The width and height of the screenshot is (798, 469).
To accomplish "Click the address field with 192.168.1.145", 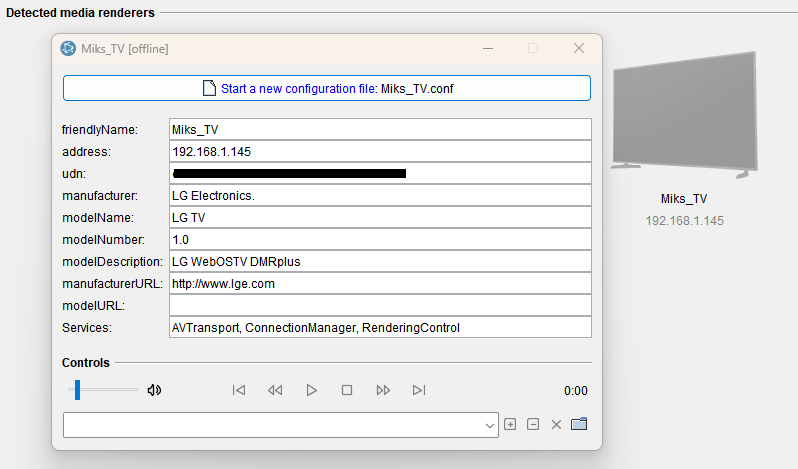I will (x=380, y=152).
